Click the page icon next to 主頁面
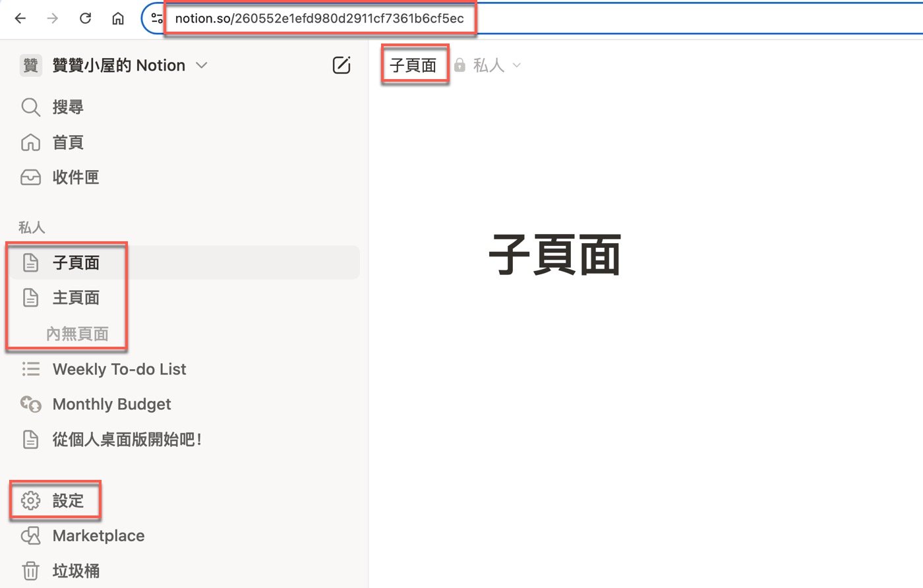This screenshot has height=588, width=923. click(x=30, y=298)
